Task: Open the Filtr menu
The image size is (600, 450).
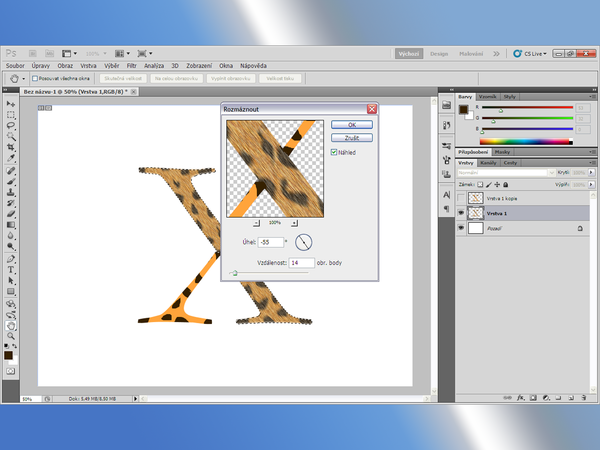Action: tap(130, 65)
